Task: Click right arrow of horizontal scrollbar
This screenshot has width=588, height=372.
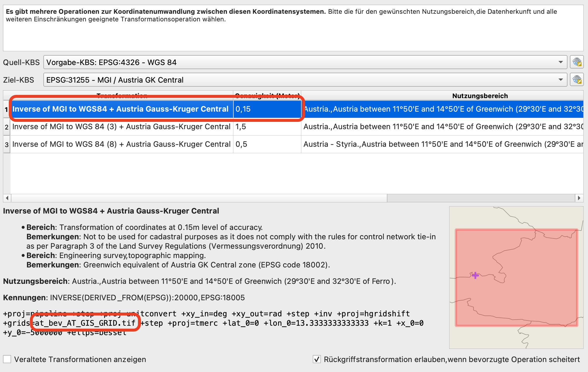Action: coord(579,198)
